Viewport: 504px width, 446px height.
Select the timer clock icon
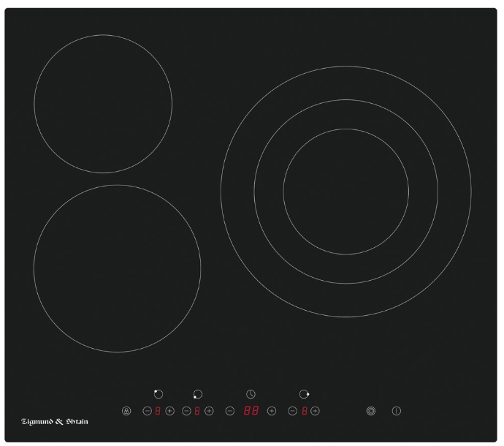[x=251, y=395]
